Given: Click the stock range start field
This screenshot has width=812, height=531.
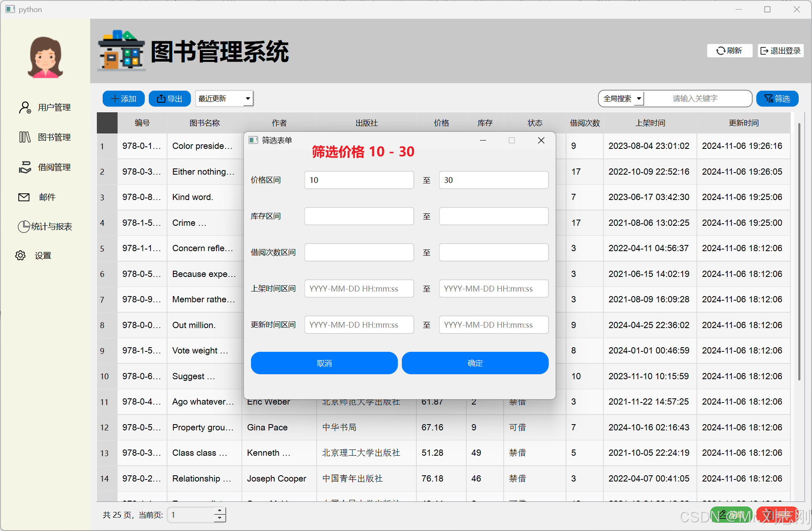Looking at the screenshot, I should 359,216.
